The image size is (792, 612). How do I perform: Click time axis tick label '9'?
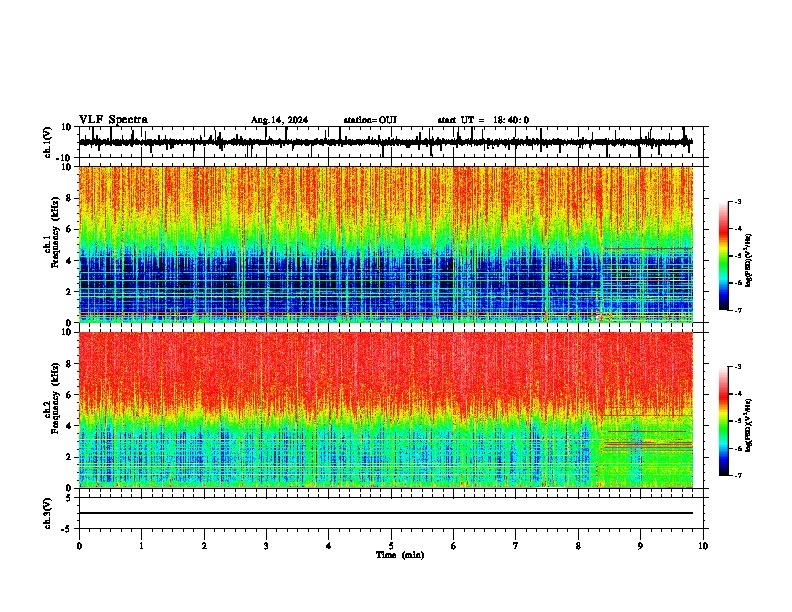pyautogui.click(x=640, y=546)
